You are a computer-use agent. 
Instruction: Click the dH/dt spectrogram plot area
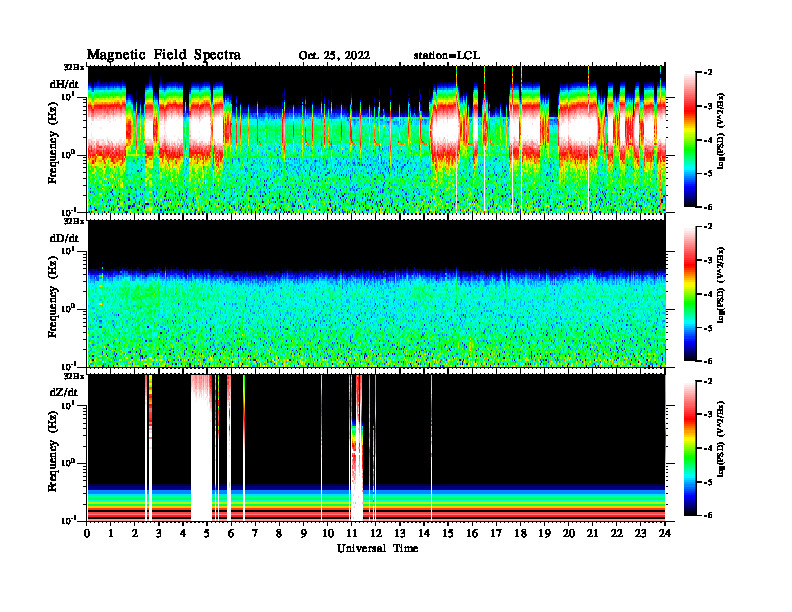376,139
